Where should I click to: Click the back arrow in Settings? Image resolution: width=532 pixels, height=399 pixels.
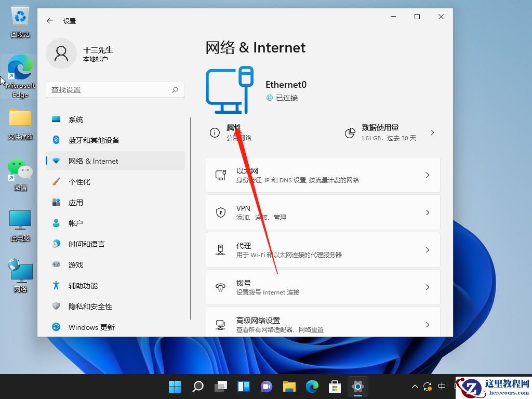[49, 21]
